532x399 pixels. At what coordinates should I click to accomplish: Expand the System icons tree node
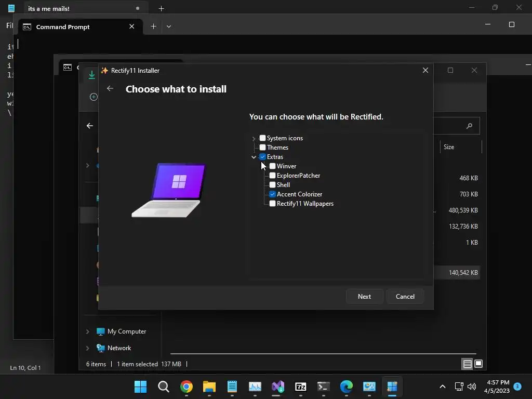[x=254, y=138]
